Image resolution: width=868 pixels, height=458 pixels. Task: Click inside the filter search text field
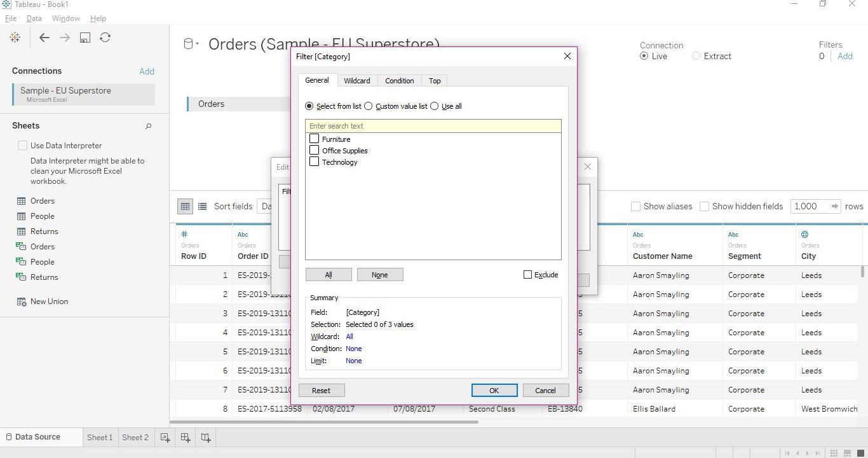[433, 126]
